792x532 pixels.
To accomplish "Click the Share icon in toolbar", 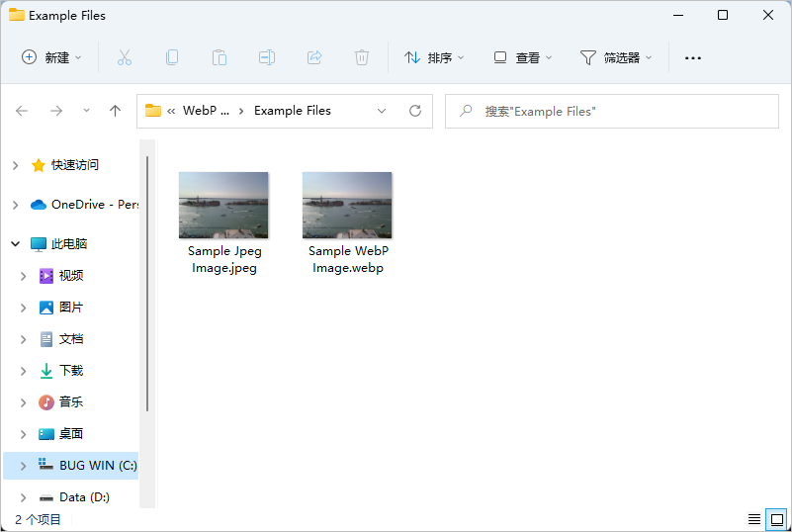I will click(314, 57).
